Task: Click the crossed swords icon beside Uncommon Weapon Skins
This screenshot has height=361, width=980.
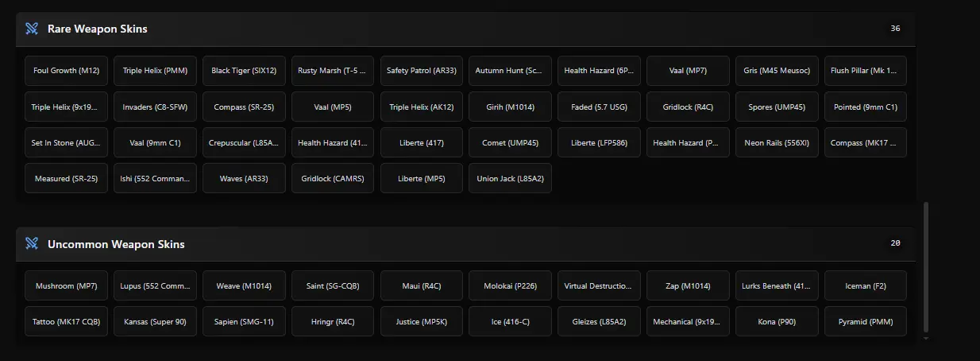Action: pyautogui.click(x=32, y=244)
